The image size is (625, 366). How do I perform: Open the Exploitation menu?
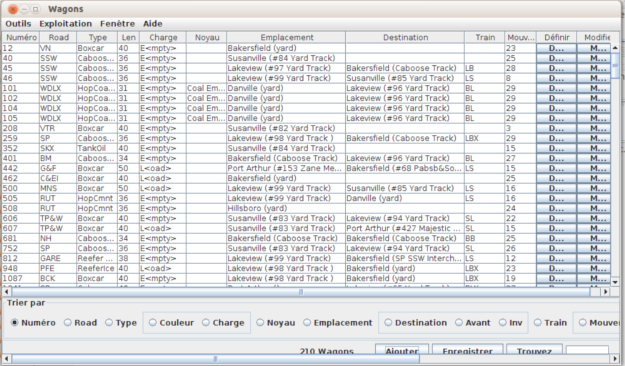(65, 24)
